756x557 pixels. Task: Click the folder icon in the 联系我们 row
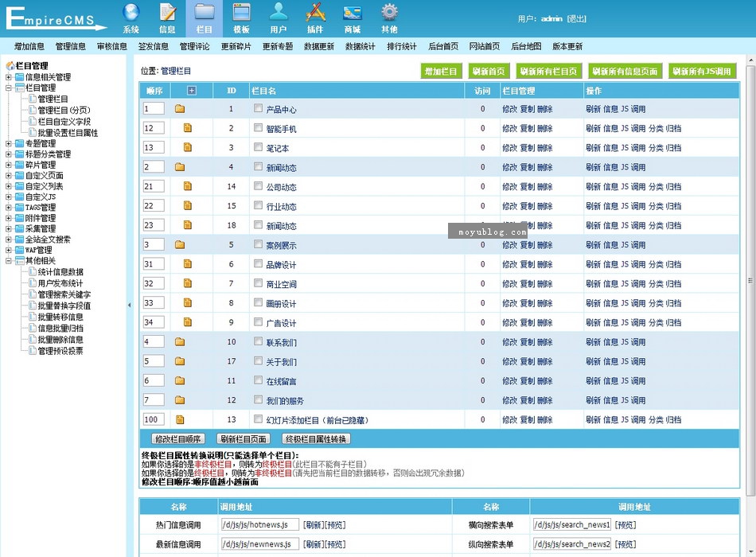[180, 342]
